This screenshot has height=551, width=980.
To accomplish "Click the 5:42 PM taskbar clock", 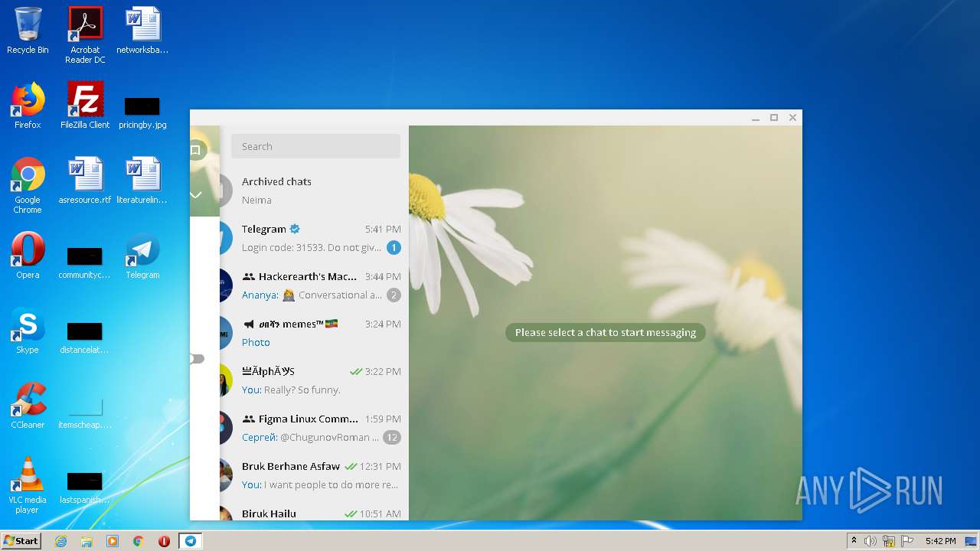I will 940,541.
